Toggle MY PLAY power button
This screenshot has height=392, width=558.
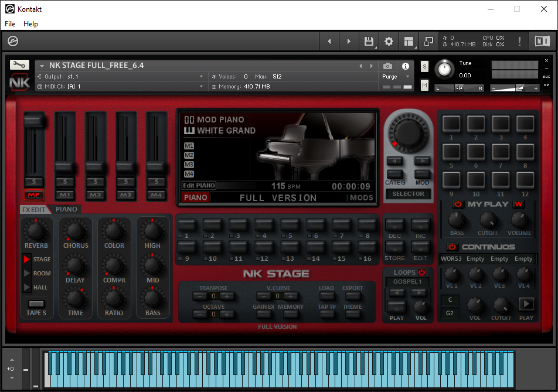[x=458, y=204]
